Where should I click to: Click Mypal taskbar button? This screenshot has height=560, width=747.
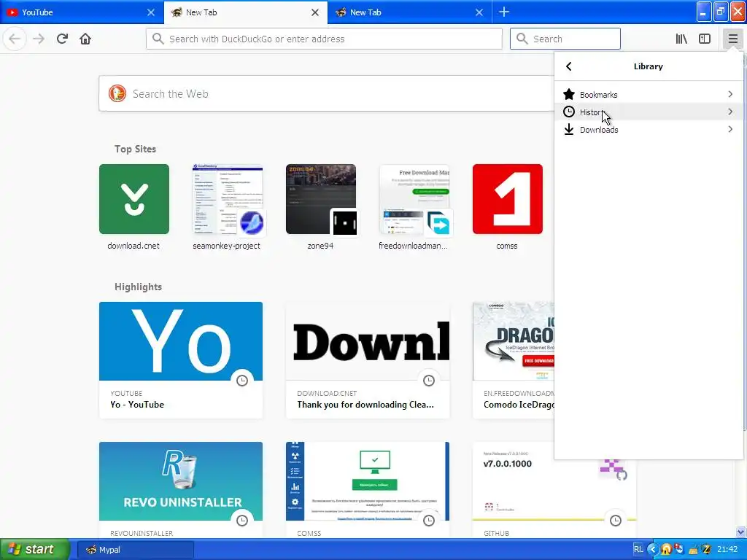tap(135, 550)
